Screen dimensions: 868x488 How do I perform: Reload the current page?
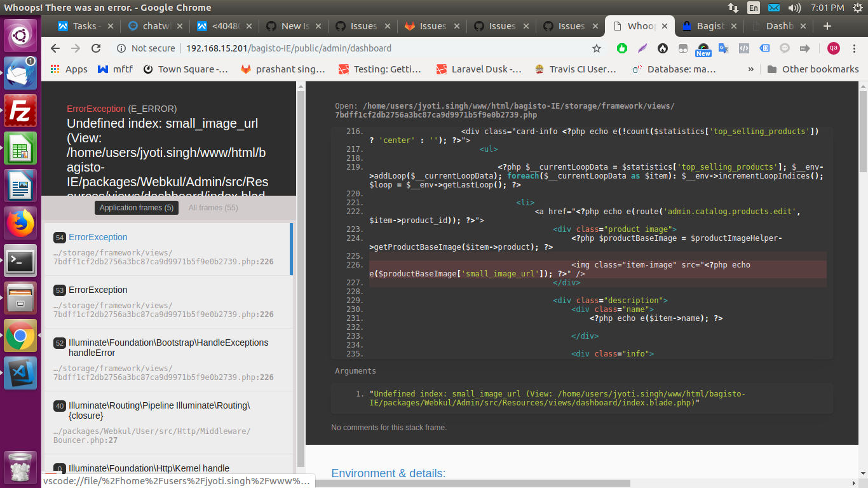[95, 48]
